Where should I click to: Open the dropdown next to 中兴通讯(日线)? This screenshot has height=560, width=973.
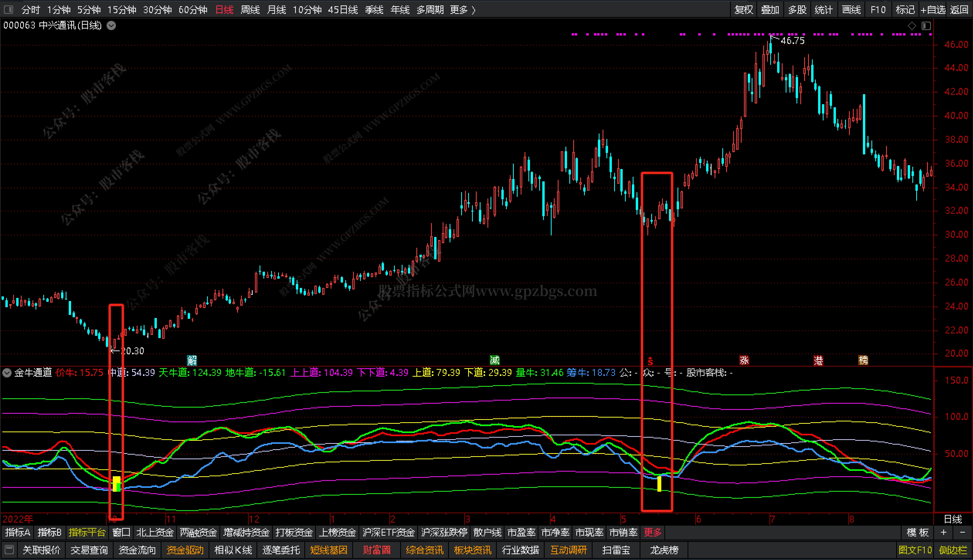click(111, 25)
